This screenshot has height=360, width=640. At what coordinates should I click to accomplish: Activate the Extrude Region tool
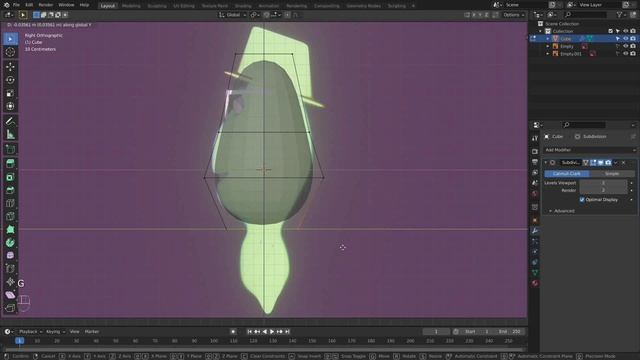coord(10,164)
